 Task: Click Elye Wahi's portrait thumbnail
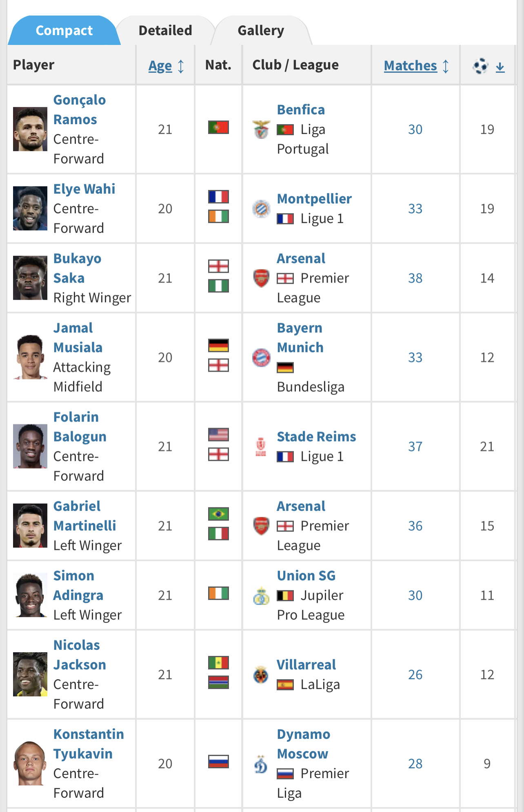pyautogui.click(x=30, y=209)
